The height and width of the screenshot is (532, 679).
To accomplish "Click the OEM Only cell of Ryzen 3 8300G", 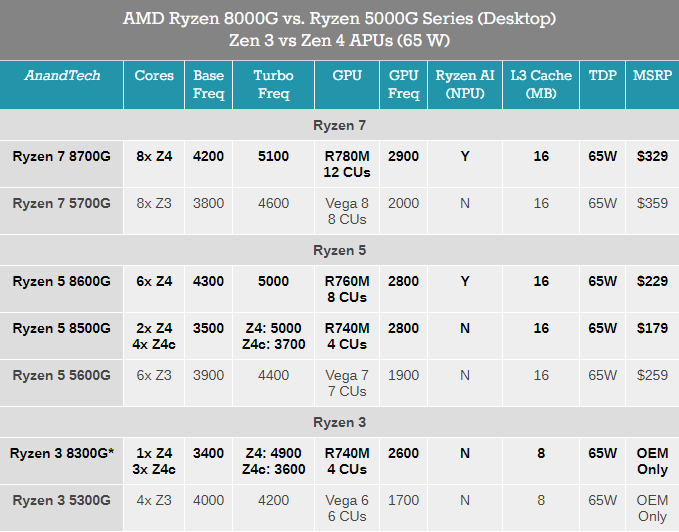I will coord(652,461).
